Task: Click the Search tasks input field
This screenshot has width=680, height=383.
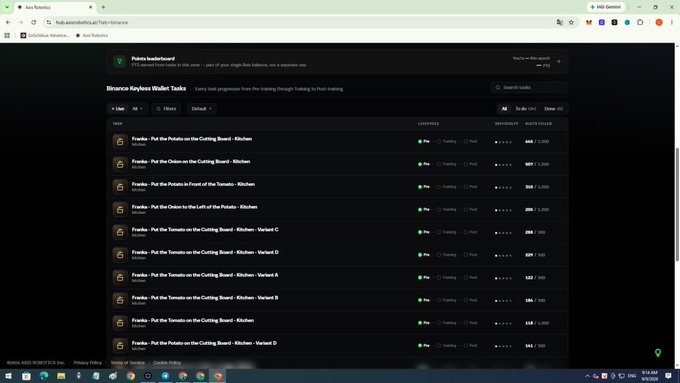Action: (x=530, y=88)
